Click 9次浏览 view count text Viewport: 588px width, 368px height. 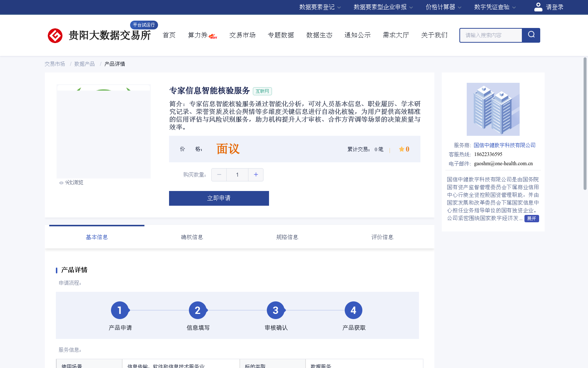tap(74, 183)
